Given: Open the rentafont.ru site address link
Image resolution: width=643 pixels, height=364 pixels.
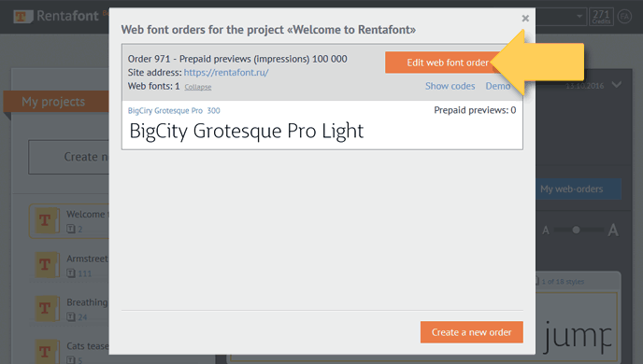Looking at the screenshot, I should click(226, 73).
